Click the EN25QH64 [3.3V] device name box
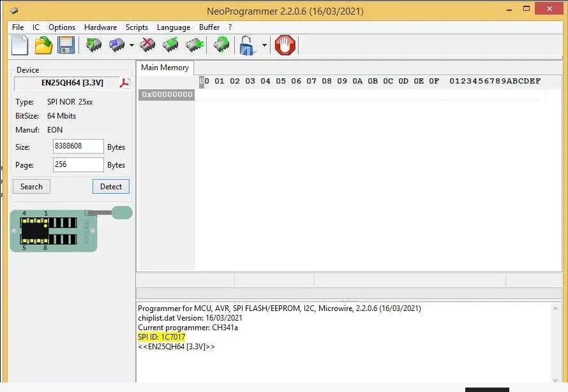 coord(66,83)
